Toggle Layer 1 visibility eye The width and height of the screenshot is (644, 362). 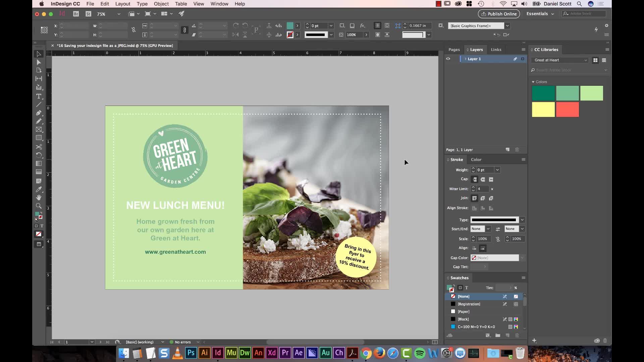click(448, 59)
